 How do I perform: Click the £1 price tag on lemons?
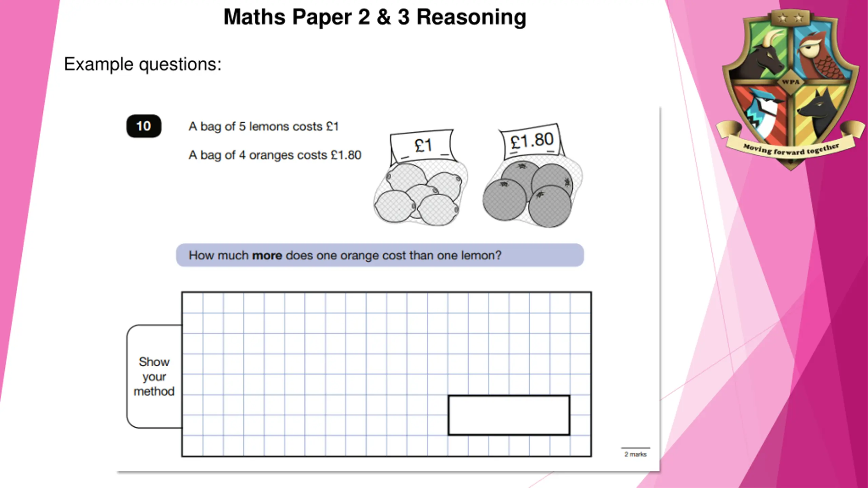(423, 146)
